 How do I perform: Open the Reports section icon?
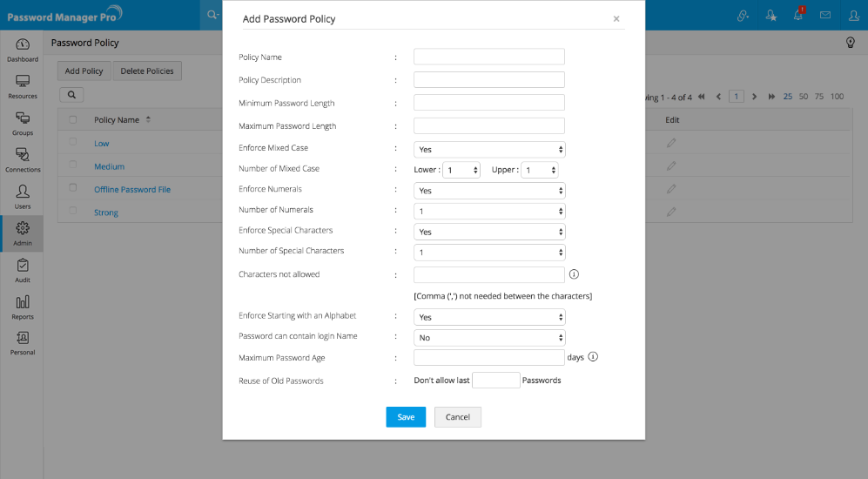pyautogui.click(x=23, y=303)
